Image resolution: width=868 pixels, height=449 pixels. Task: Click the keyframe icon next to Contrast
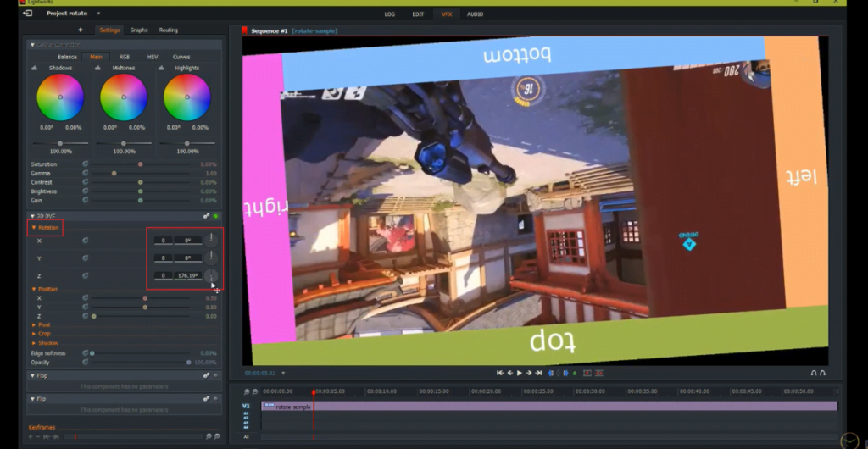click(x=86, y=182)
